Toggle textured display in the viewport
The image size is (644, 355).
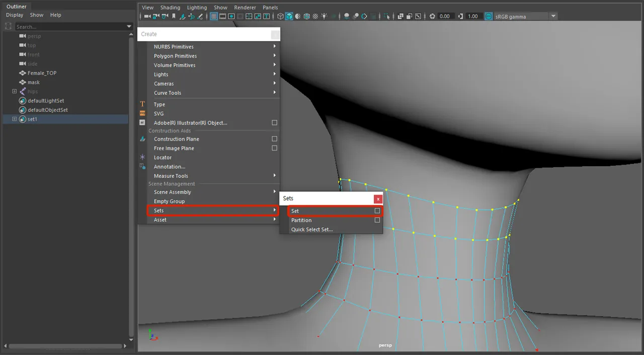(307, 16)
